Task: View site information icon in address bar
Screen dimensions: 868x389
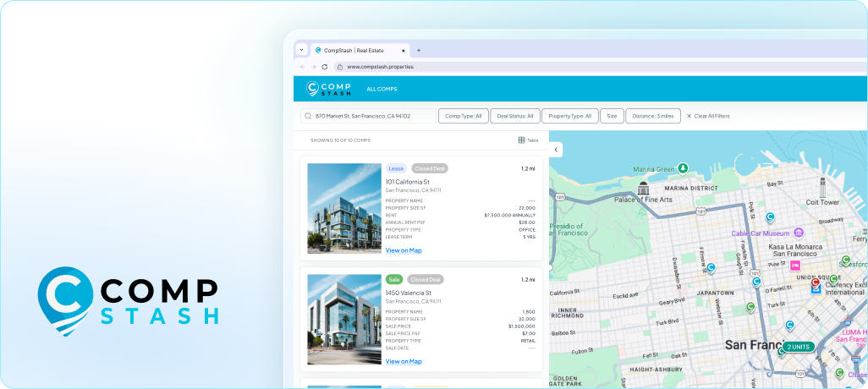Action: pyautogui.click(x=340, y=67)
